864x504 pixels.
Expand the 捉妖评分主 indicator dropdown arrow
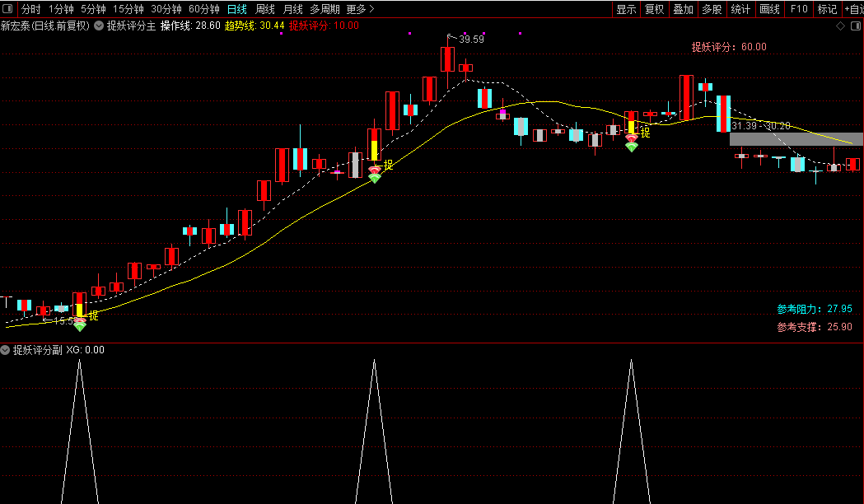(x=99, y=26)
